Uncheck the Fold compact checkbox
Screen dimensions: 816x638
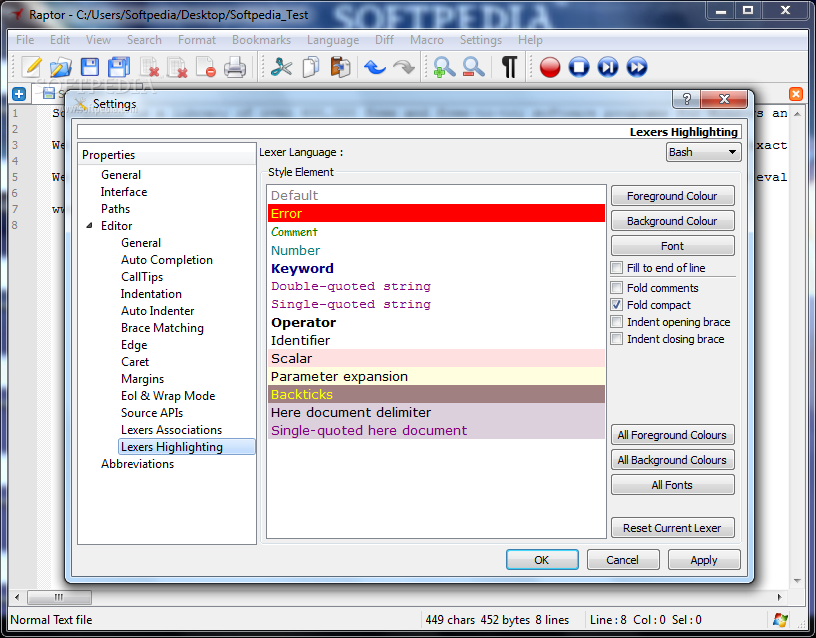tap(617, 305)
